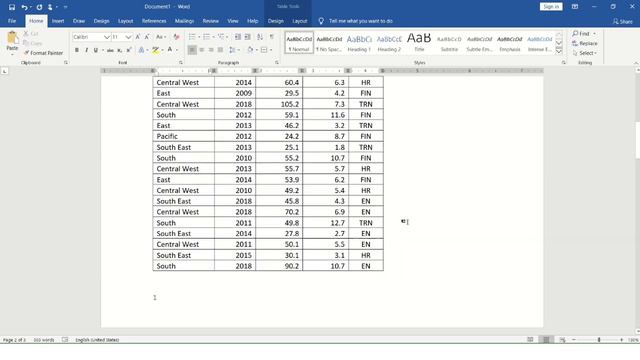Apply the Title style

coord(419,42)
